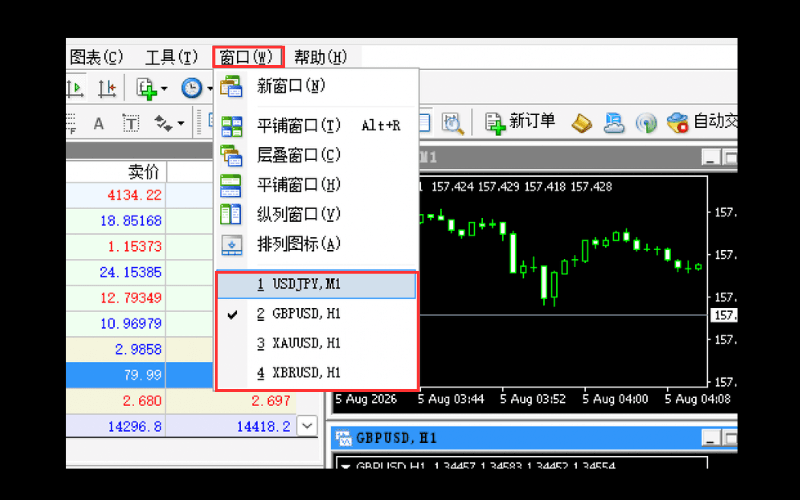800x500 pixels.
Task: Select the text label T tool
Action: 131,123
